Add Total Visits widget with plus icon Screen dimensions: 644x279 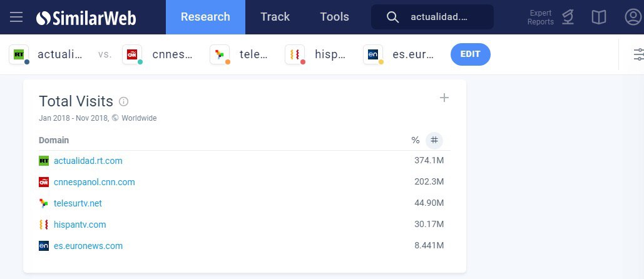pos(444,98)
